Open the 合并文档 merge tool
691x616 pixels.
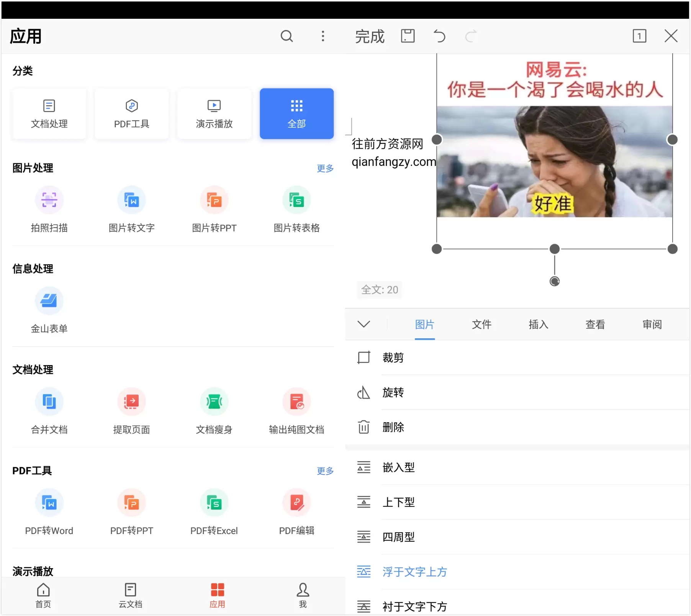[49, 411]
